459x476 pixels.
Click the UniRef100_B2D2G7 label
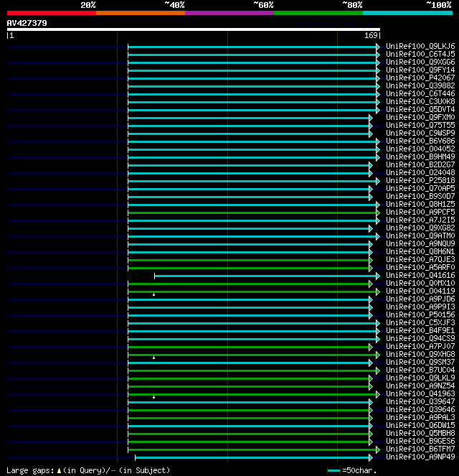pyautogui.click(x=420, y=164)
